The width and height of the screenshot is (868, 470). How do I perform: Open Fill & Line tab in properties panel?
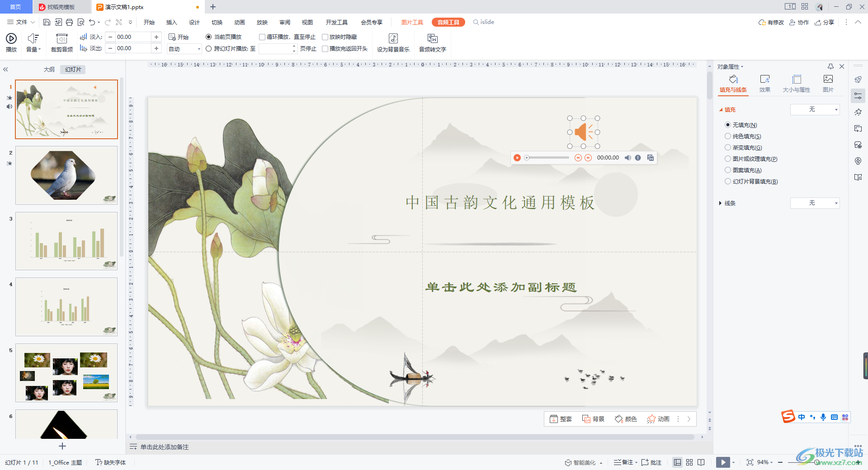tap(733, 84)
